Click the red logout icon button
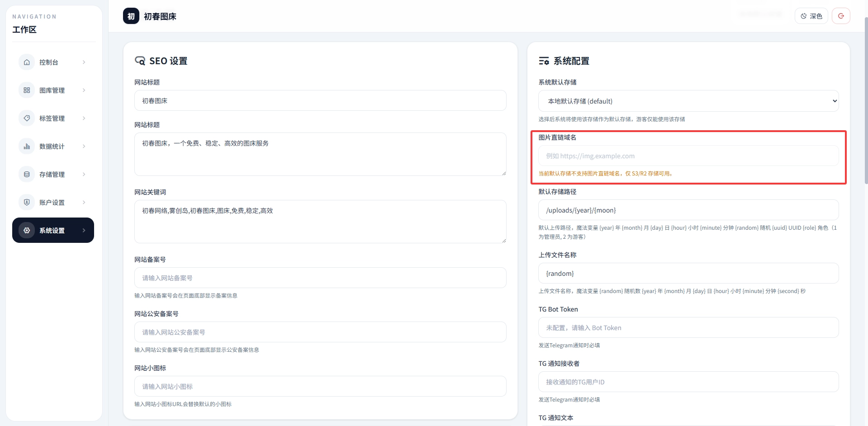868x426 pixels. coord(841,16)
